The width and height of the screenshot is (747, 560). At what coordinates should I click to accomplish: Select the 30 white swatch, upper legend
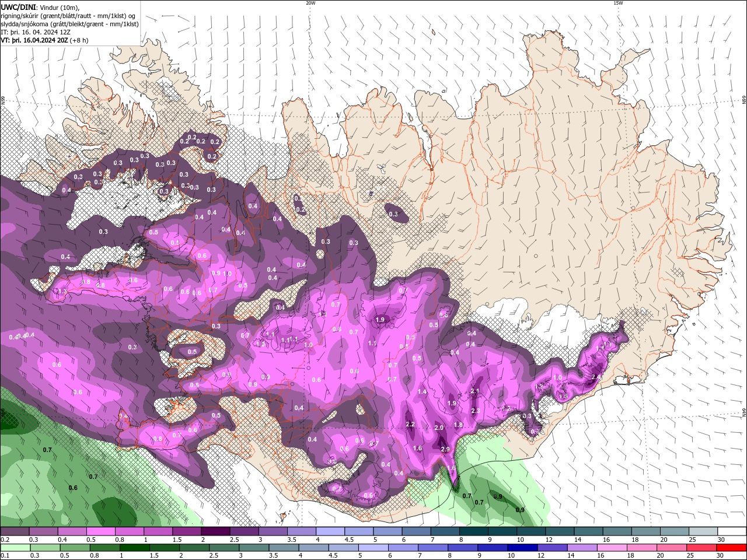(x=732, y=531)
